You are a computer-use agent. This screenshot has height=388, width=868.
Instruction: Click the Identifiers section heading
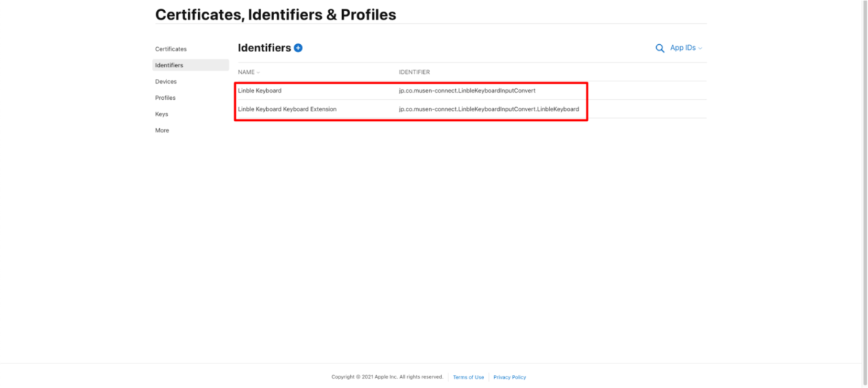point(264,48)
